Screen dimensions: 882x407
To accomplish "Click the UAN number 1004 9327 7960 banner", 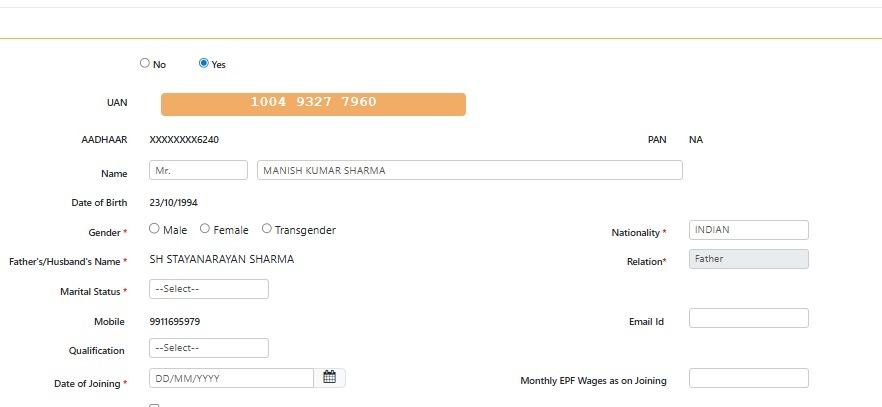I will (313, 105).
